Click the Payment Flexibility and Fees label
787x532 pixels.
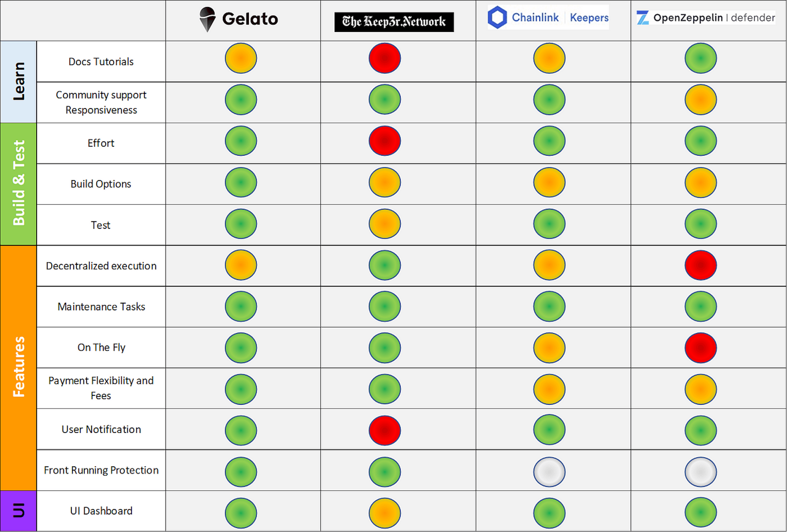pos(101,388)
